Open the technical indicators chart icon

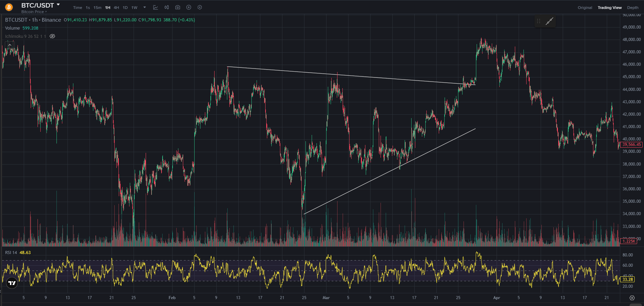pyautogui.click(x=156, y=7)
